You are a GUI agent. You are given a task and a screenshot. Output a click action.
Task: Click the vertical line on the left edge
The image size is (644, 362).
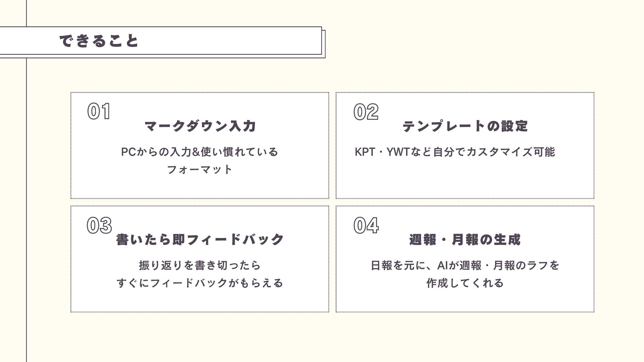[x=26, y=201]
